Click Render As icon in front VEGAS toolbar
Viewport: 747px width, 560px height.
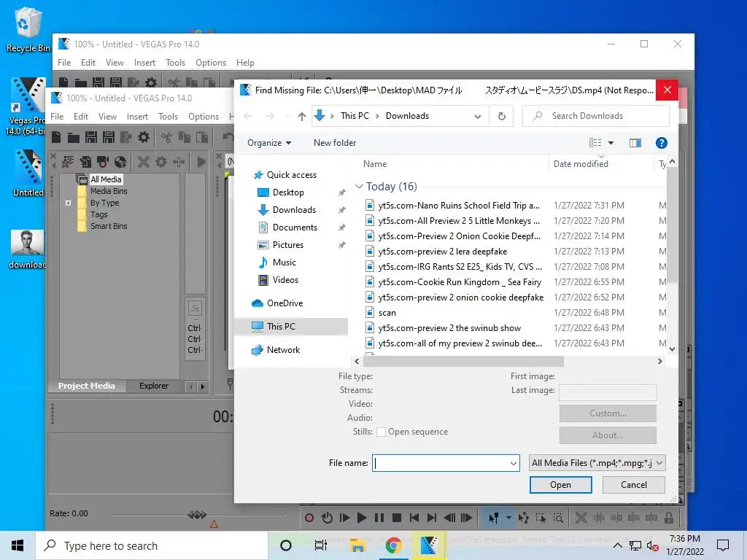coord(125,138)
